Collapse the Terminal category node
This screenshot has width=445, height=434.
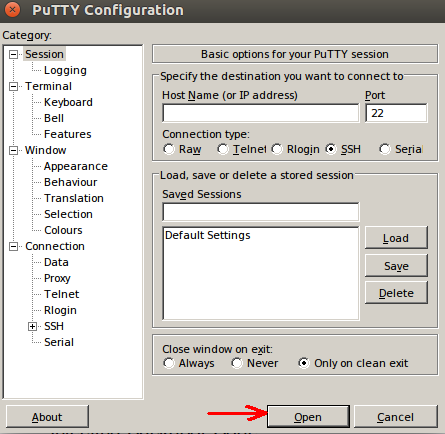coord(13,87)
